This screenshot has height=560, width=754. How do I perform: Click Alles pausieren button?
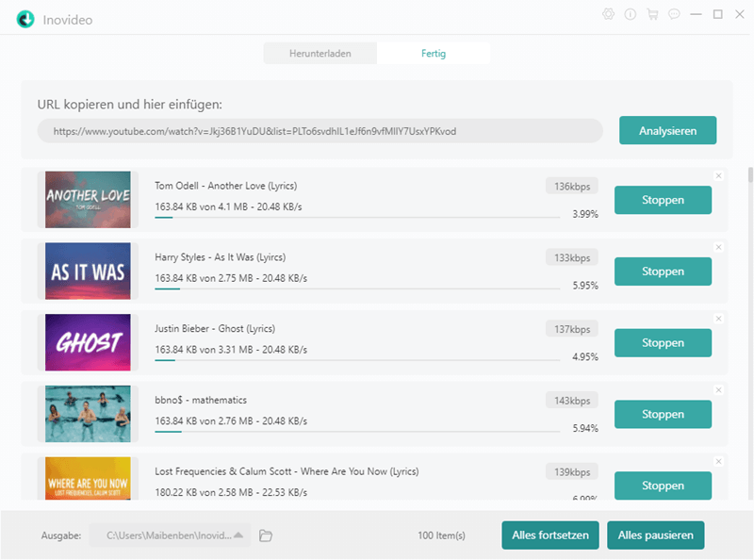[655, 535]
